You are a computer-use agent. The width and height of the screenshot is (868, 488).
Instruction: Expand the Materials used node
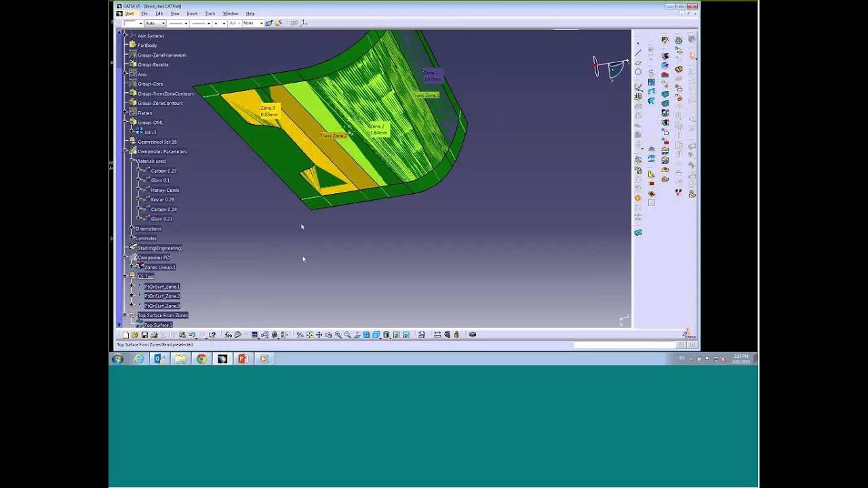132,161
